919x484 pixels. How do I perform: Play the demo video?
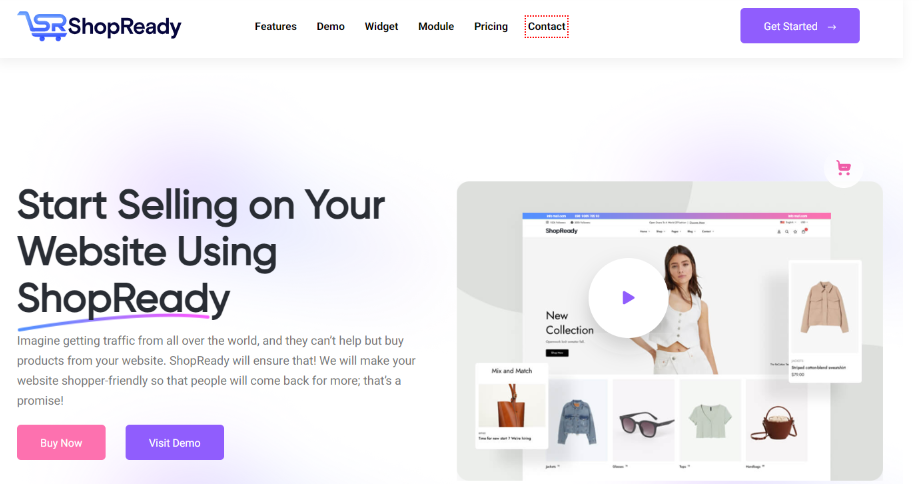[x=628, y=298]
